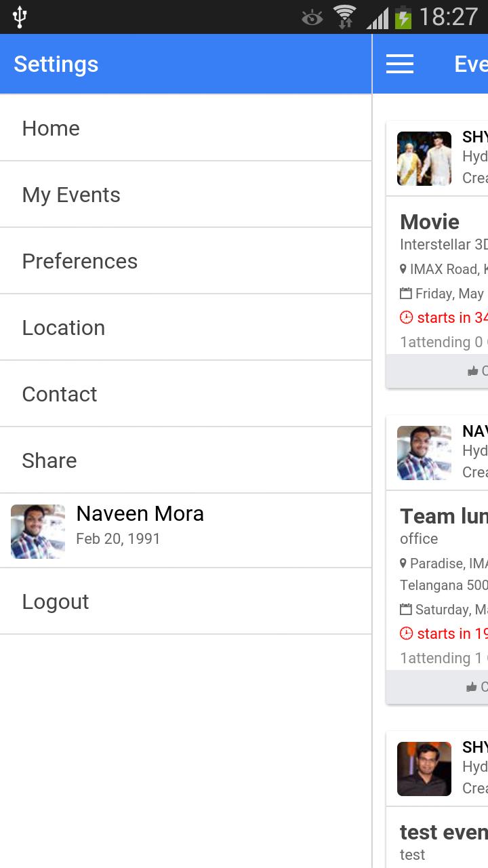Tap the location pin icon on Movie event
The image size is (488, 868).
coord(403,269)
